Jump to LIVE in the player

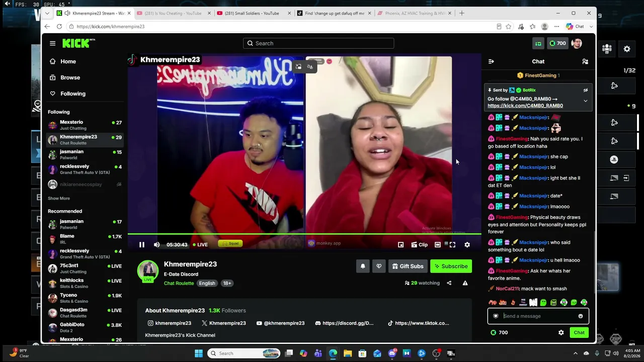coord(200,245)
